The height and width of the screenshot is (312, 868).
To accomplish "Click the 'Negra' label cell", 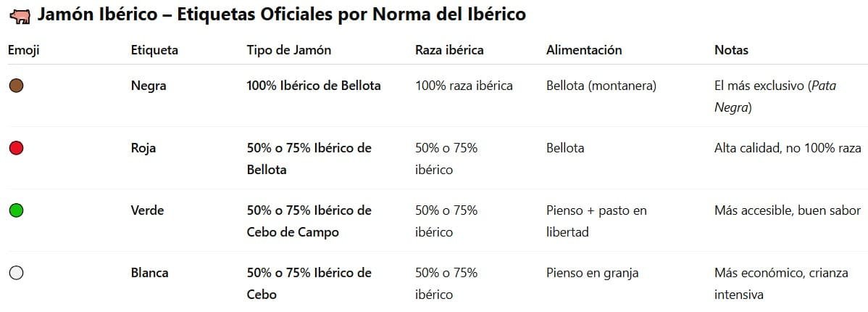I will 149,86.
